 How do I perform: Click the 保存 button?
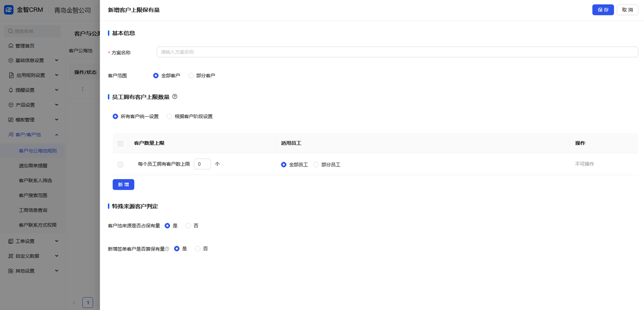(x=603, y=10)
